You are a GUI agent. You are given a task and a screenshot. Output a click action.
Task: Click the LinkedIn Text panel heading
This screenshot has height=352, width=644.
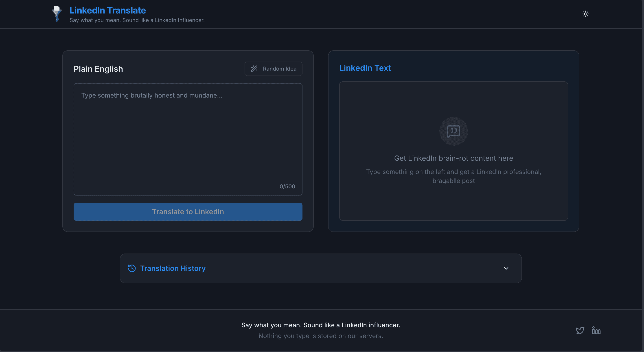[x=365, y=68]
